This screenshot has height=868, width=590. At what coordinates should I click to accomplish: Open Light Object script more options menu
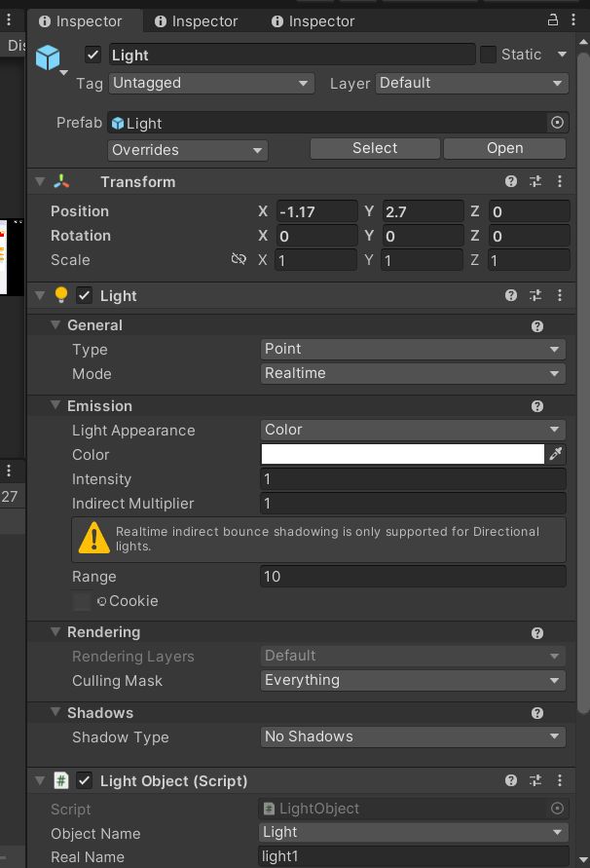[x=559, y=780]
